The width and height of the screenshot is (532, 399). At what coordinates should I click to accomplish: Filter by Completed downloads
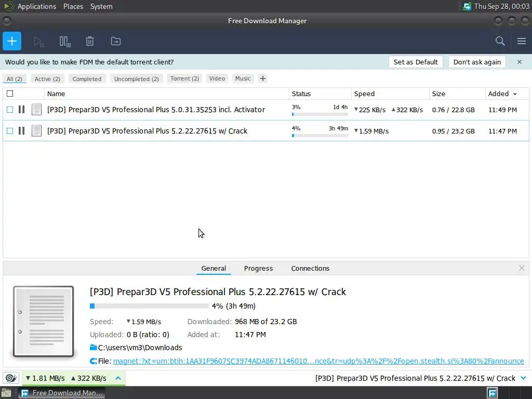(87, 79)
